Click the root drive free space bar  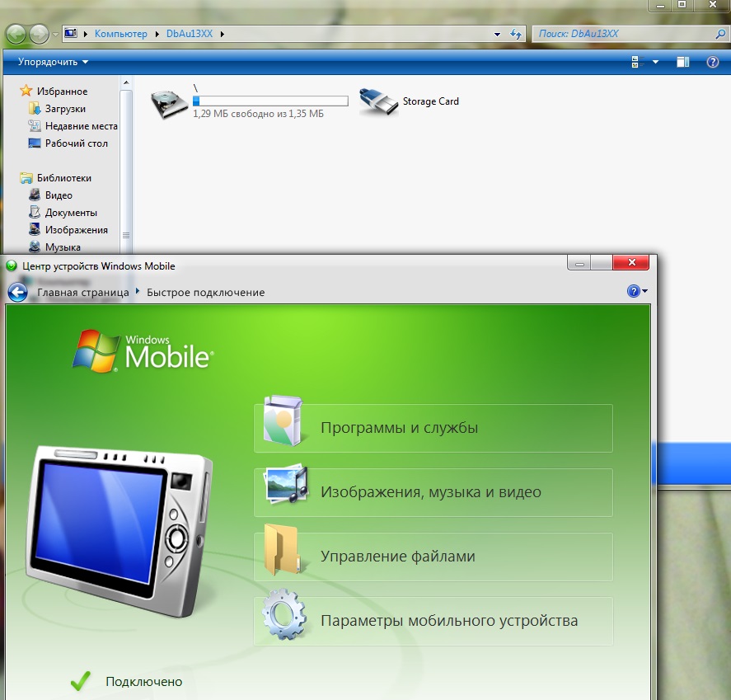[x=270, y=101]
